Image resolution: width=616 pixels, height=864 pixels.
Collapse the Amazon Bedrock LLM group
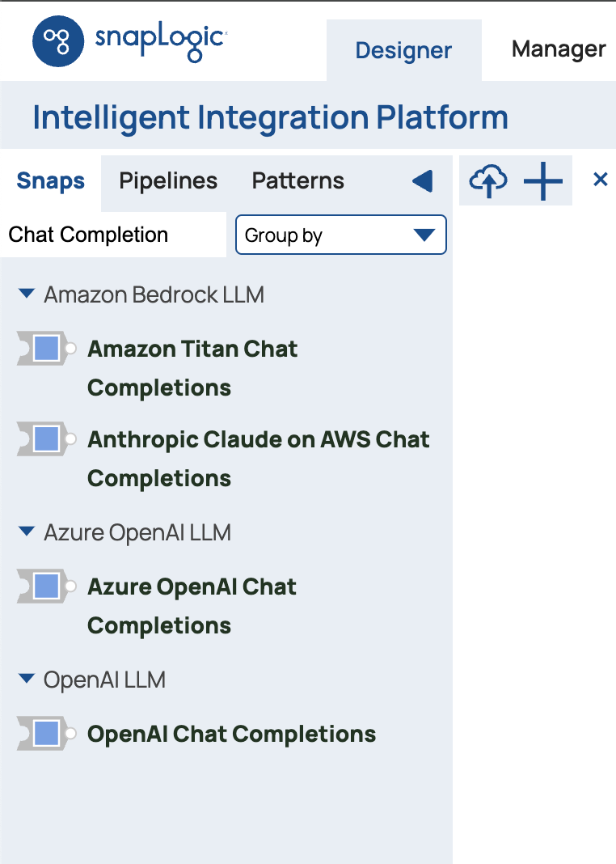pos(27,294)
